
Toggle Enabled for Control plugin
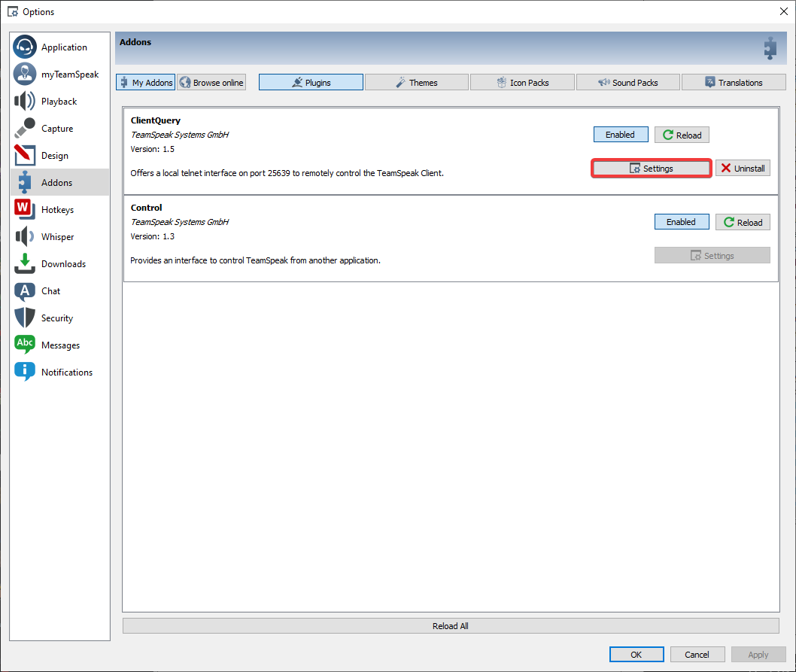pos(682,222)
